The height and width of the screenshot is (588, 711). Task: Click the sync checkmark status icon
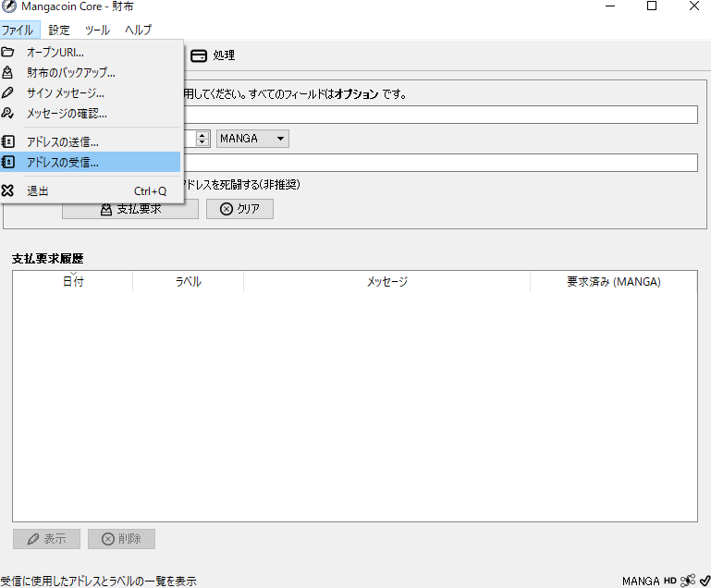705,581
